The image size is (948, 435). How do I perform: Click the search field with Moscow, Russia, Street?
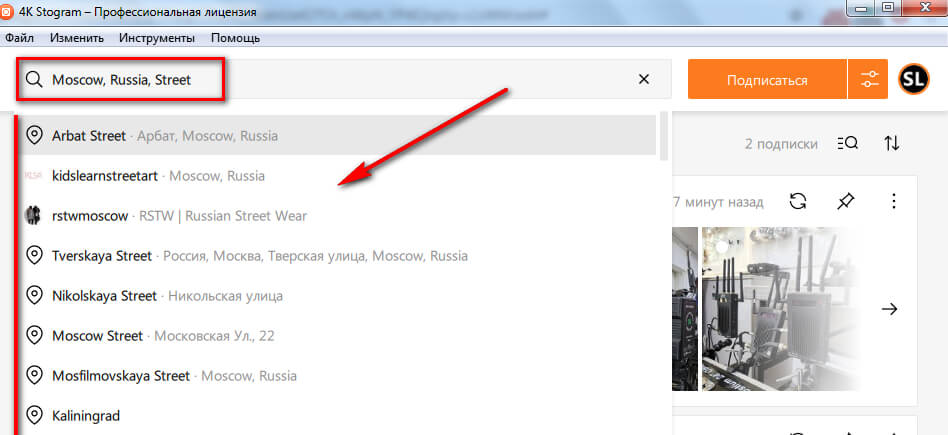343,79
